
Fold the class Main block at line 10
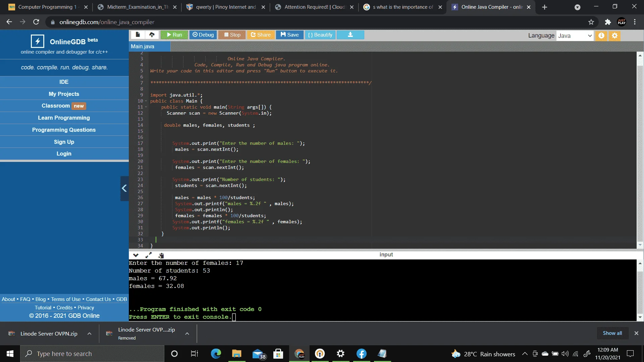(x=146, y=101)
